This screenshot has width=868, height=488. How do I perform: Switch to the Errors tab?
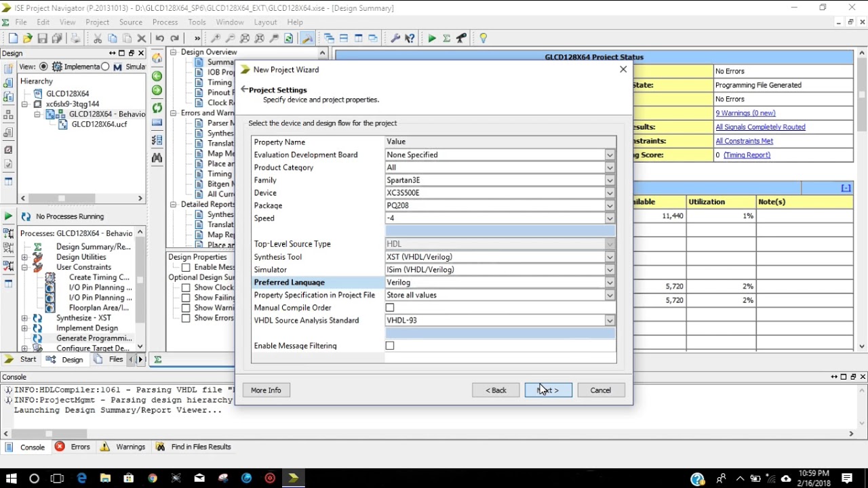pyautogui.click(x=73, y=447)
